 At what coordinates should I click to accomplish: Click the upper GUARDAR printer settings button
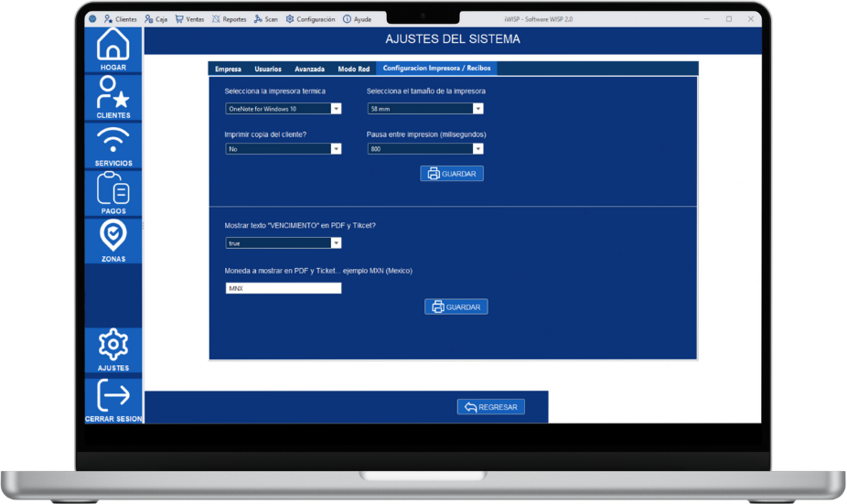(452, 174)
